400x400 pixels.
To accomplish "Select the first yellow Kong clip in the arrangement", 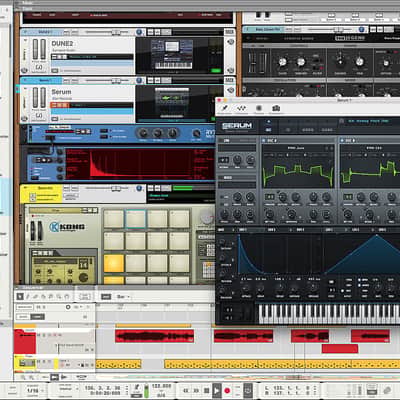I will [118, 364].
